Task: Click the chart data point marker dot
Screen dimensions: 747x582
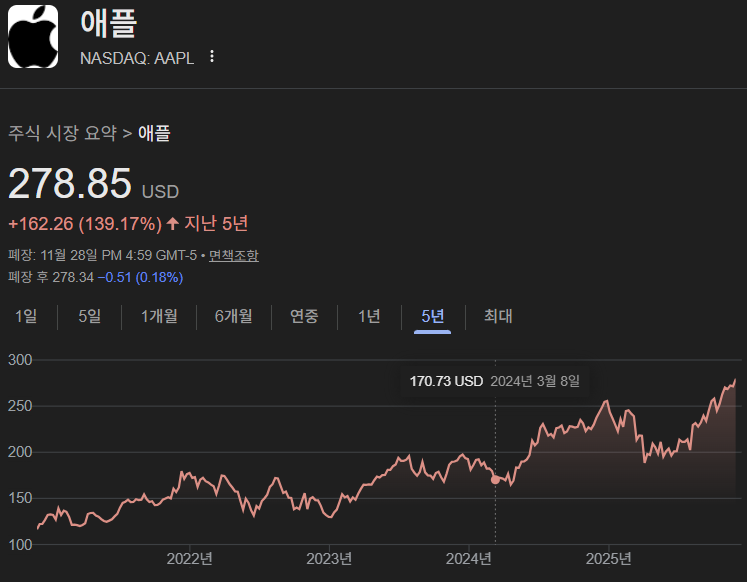Action: [495, 480]
